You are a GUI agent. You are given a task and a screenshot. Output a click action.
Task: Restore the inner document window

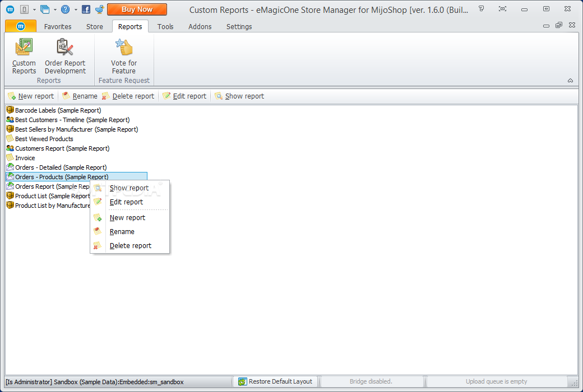click(559, 25)
